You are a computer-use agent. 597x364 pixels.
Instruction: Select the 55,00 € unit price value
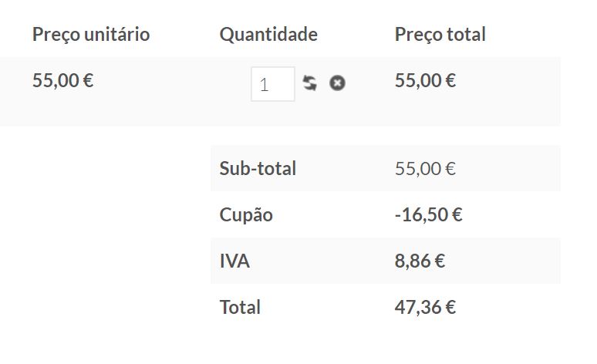click(x=62, y=81)
